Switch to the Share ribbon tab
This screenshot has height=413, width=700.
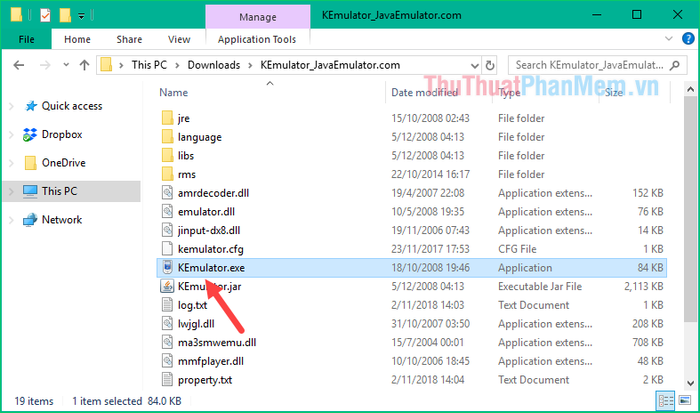[x=129, y=39]
